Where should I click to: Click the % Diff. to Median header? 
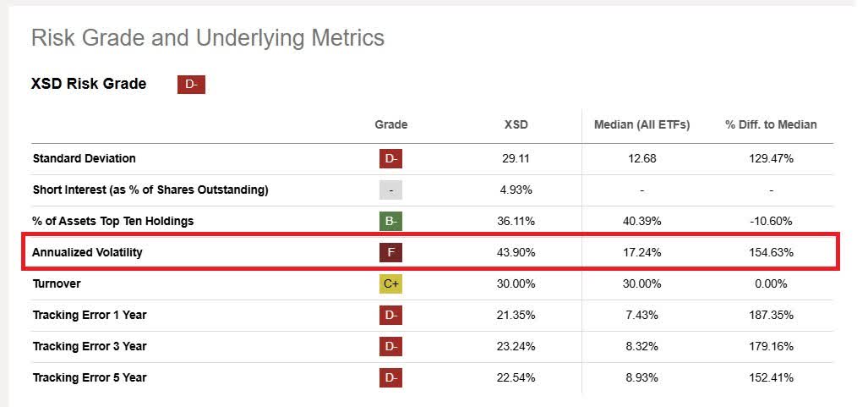click(x=771, y=124)
